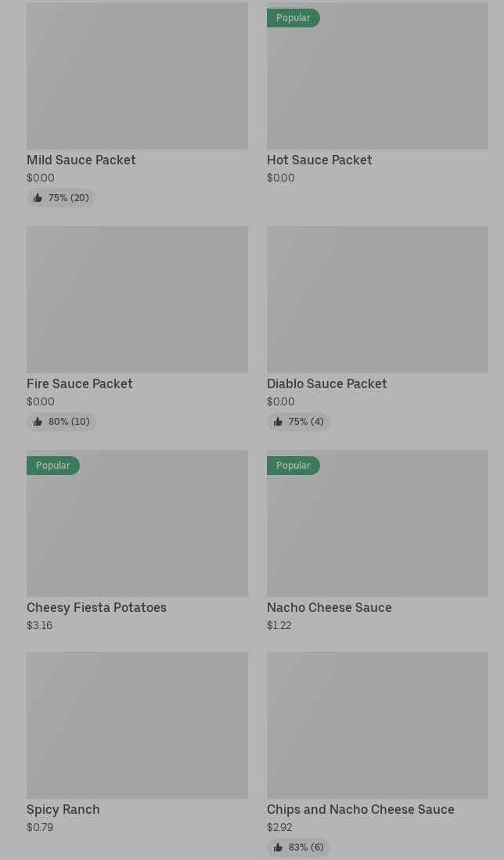Image resolution: width=504 pixels, height=860 pixels.
Task: Open the Cheesy Fiesta Potatoes title link
Action: [x=96, y=607]
